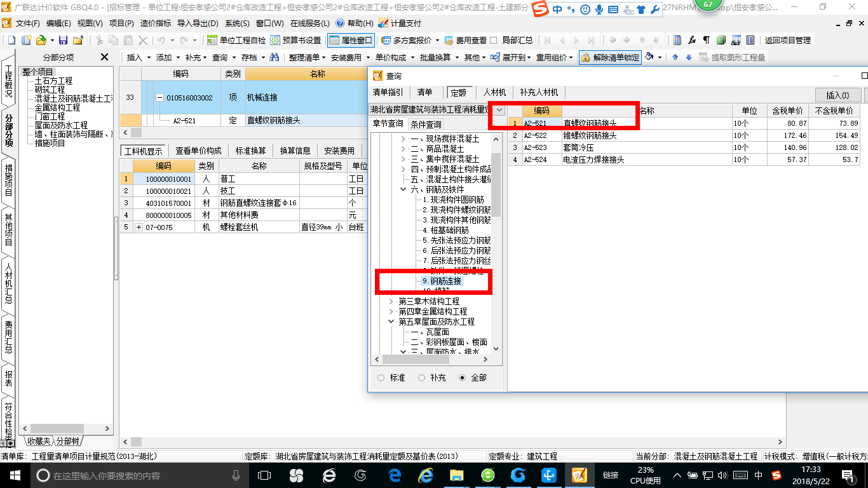Image resolution: width=868 pixels, height=488 pixels.
Task: Click the 插入(I) button
Action: [837, 95]
